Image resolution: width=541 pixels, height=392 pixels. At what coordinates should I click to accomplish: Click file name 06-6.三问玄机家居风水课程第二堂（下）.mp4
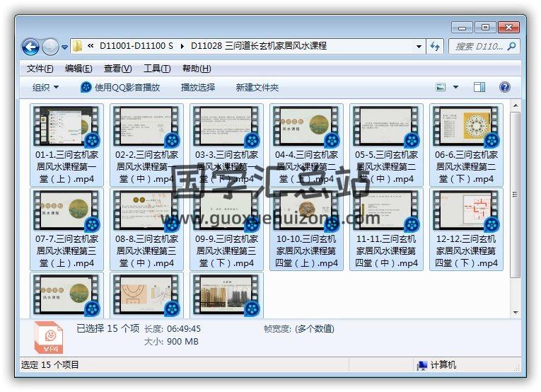(x=466, y=167)
